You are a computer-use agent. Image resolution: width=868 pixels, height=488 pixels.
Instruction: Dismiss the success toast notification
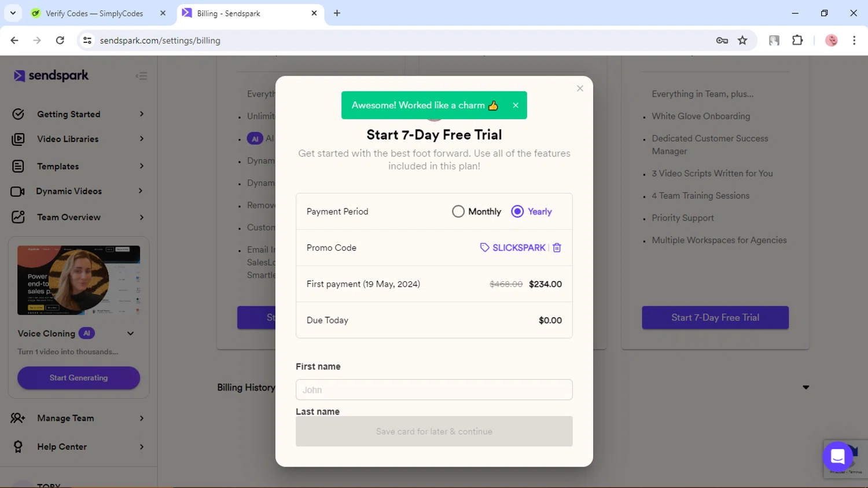(516, 105)
